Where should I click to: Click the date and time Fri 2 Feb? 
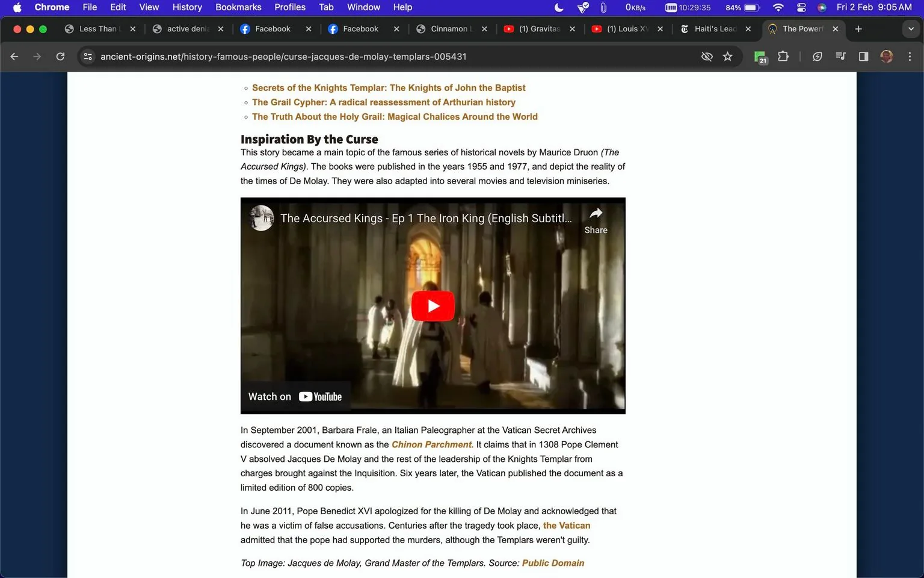[x=874, y=7]
